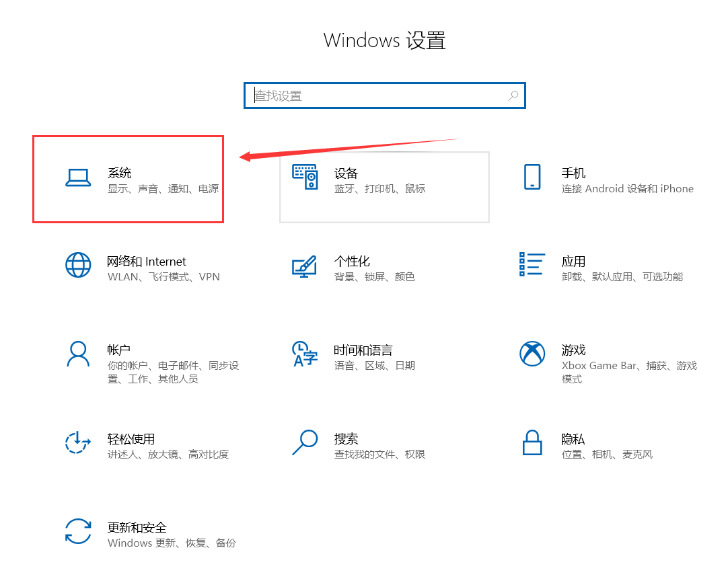Click the text 连接 Android 设备和 iPhone

[627, 189]
